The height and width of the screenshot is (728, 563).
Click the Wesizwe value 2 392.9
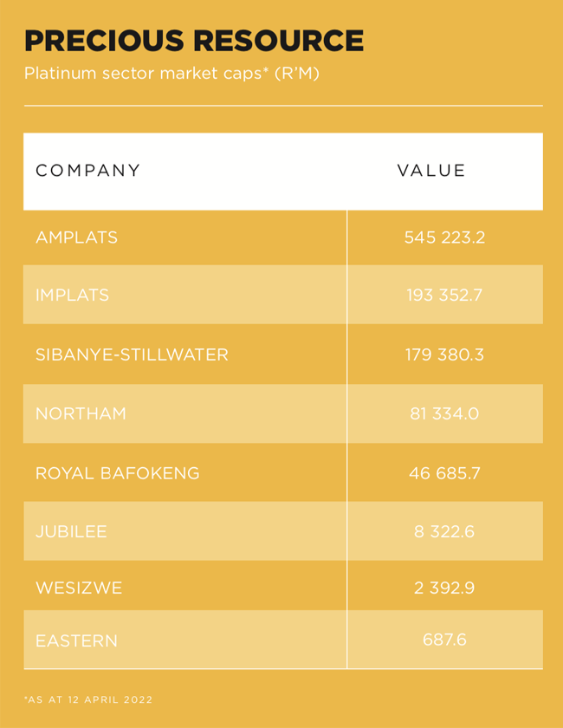click(x=444, y=588)
